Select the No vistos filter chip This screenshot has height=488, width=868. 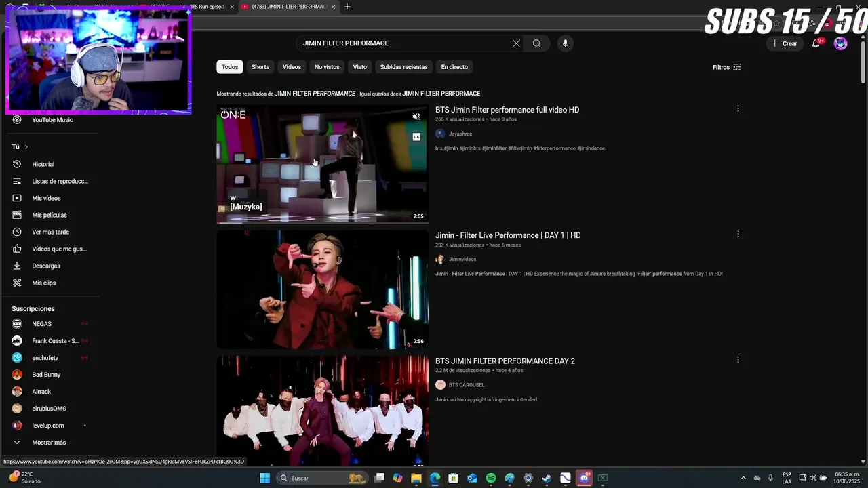[327, 67]
